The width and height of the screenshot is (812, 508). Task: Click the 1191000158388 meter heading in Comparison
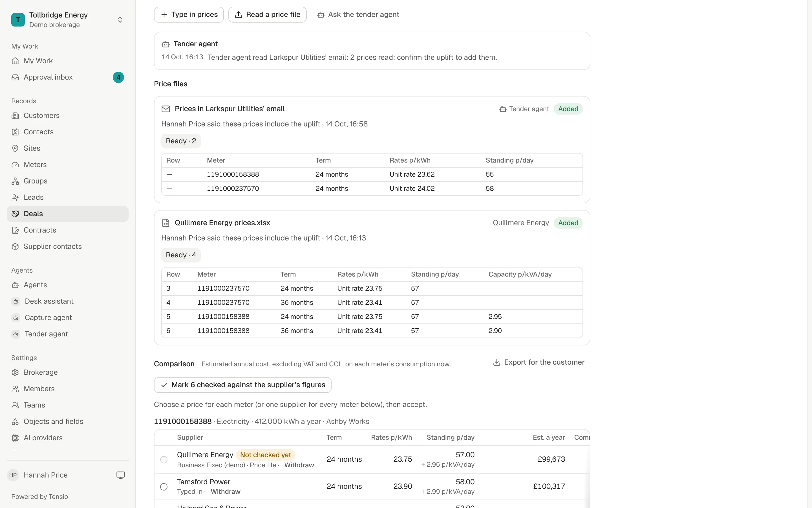(x=183, y=421)
